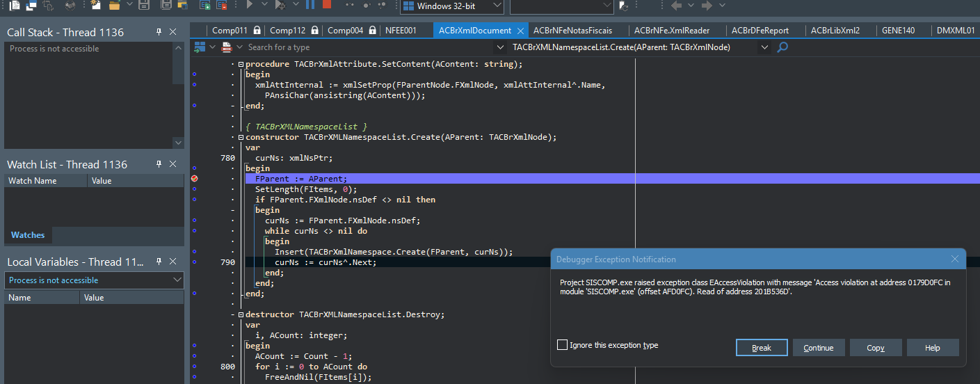
Task: Click the Help button in exception dialog
Action: [x=933, y=348]
